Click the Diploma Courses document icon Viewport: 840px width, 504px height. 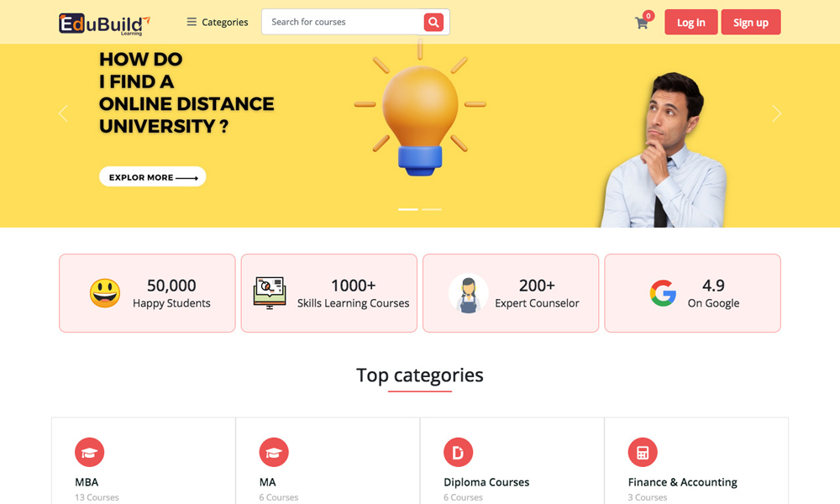click(458, 452)
